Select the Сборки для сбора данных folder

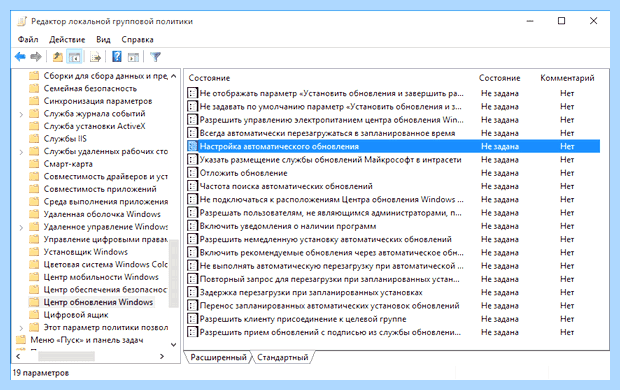(106, 76)
